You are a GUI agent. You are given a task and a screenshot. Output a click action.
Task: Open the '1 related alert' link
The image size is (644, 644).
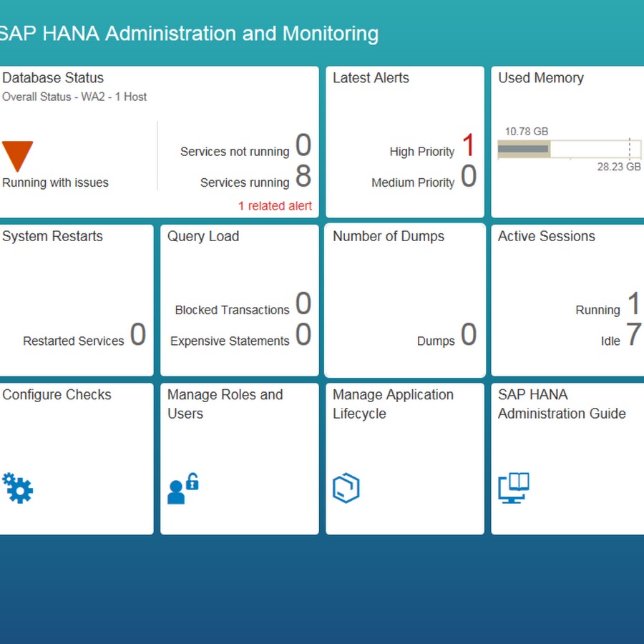[x=275, y=206]
